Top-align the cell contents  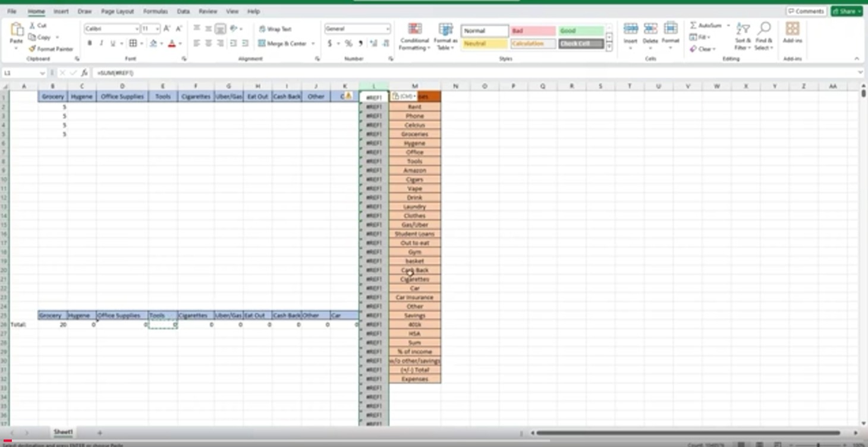pos(197,29)
